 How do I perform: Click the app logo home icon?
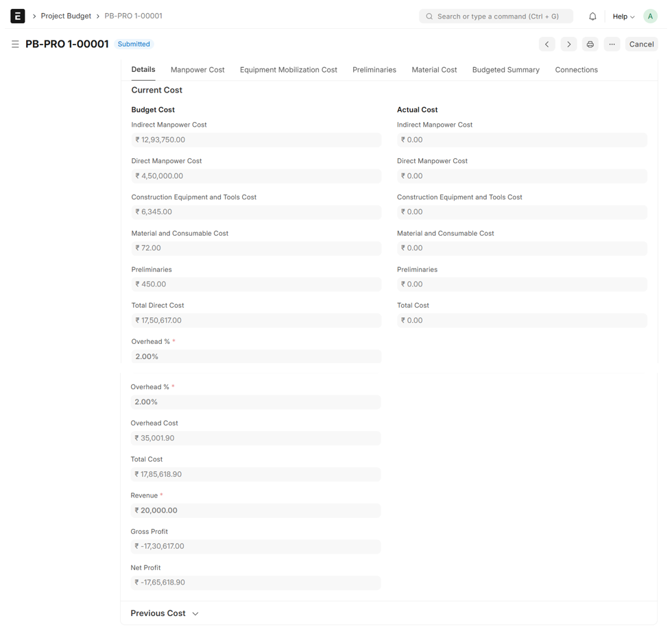click(18, 16)
